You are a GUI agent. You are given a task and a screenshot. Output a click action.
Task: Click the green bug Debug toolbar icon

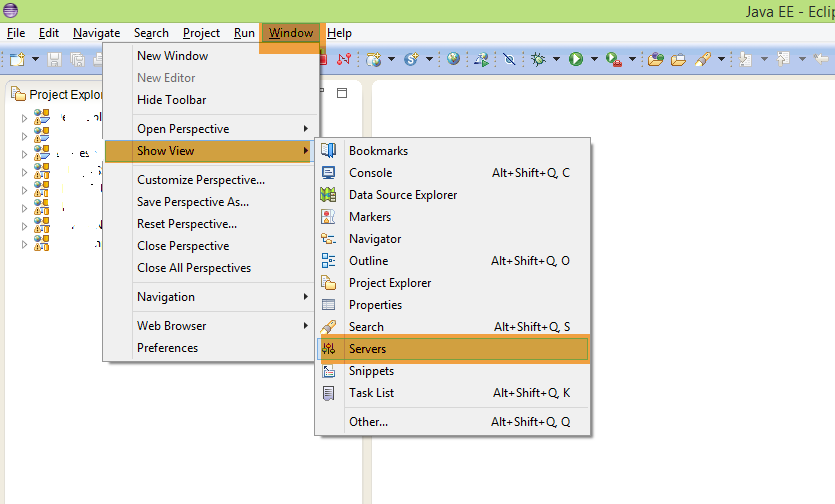(x=538, y=59)
